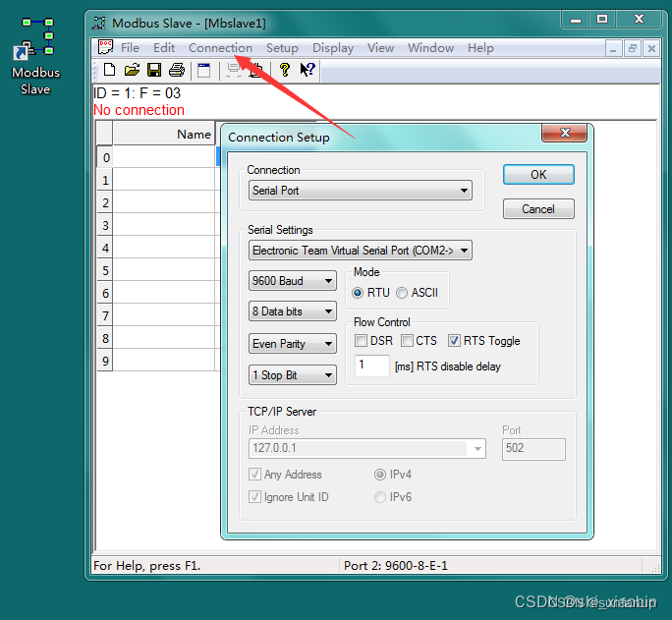Click the Name cell in row 0
The width and height of the screenshot is (672, 620).
(x=164, y=157)
